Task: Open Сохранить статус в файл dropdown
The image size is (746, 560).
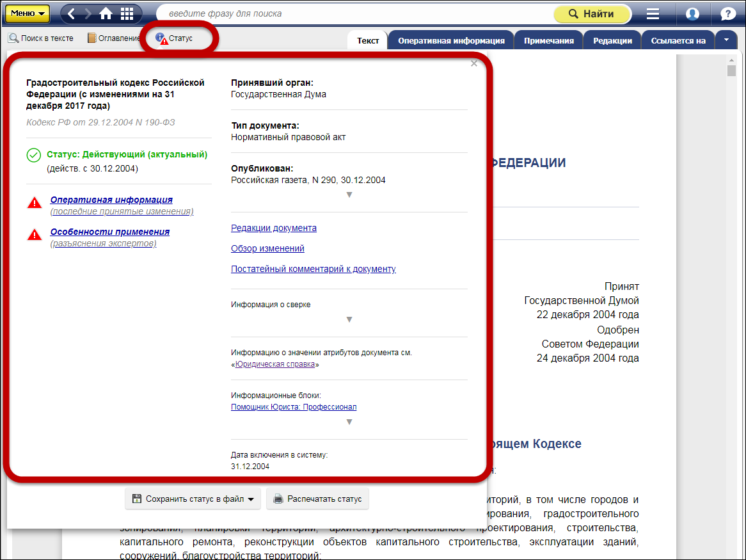Action: pyautogui.click(x=193, y=499)
